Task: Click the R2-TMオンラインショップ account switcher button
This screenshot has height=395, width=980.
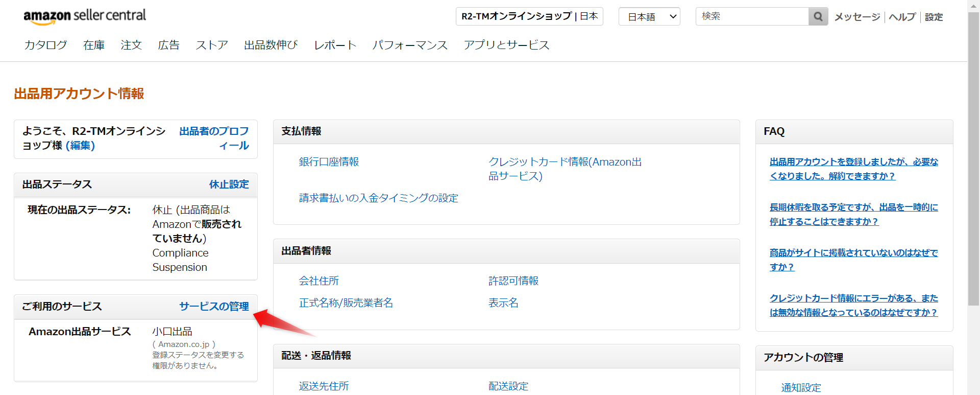Action: pos(529,16)
